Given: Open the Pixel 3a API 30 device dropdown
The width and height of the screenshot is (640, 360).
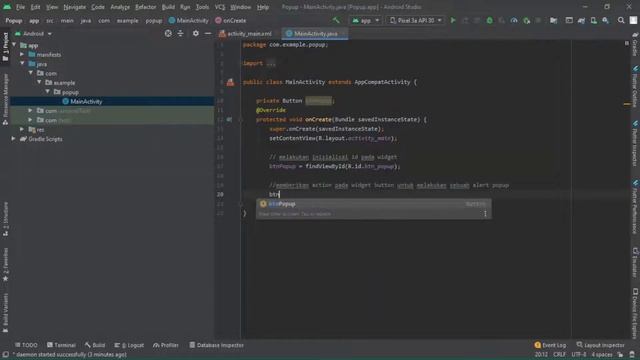Looking at the screenshot, I should click(x=415, y=20).
